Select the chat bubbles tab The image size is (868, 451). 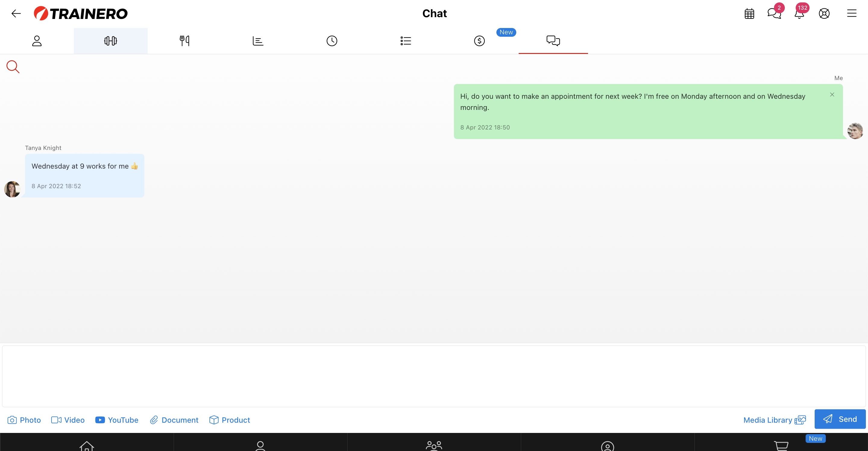coord(553,41)
